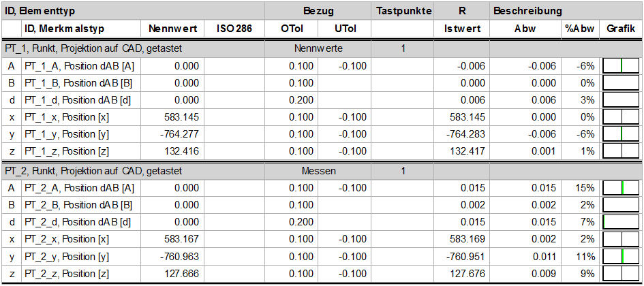Viewport: 644px width, 286px height.
Task: Click the %Abw column header
Action: [x=581, y=29]
